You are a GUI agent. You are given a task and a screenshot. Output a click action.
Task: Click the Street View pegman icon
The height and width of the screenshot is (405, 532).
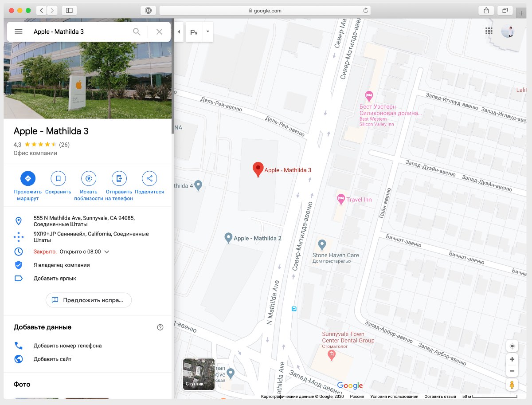point(512,385)
